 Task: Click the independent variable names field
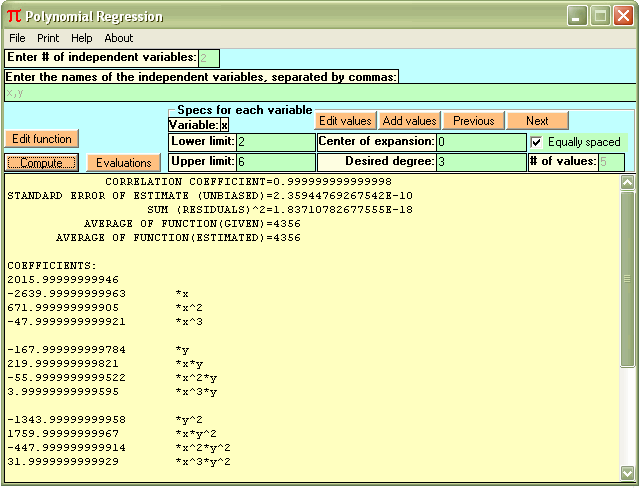320,93
